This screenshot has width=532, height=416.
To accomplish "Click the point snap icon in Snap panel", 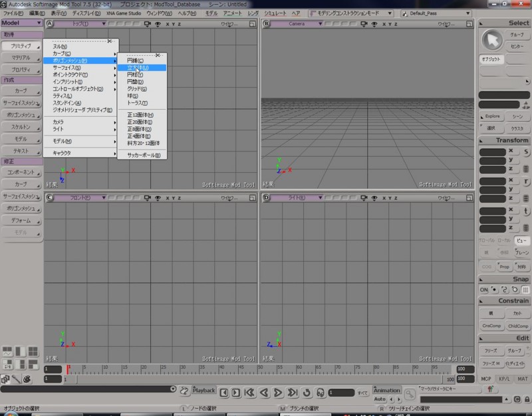I will coord(494,290).
